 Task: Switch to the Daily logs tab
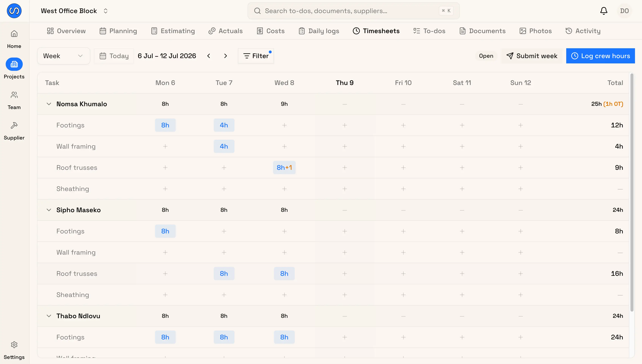tap(319, 31)
